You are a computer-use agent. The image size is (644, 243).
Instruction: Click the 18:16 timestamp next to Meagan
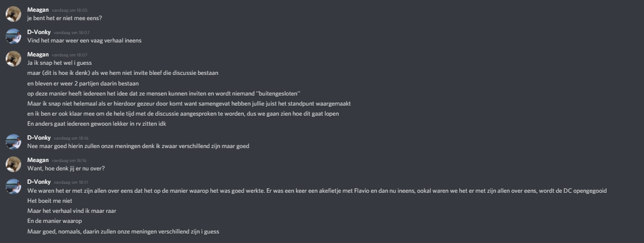pos(69,160)
